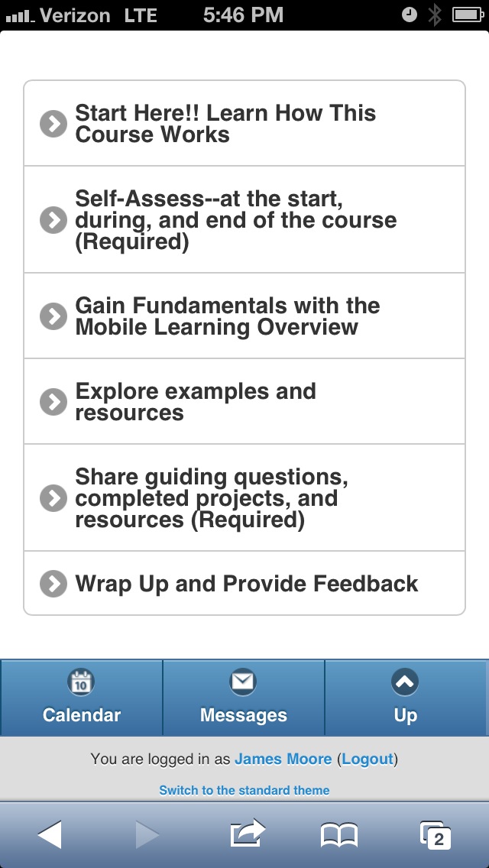489x868 pixels.
Task: Expand arrow next to Start Here section
Action: tap(53, 124)
